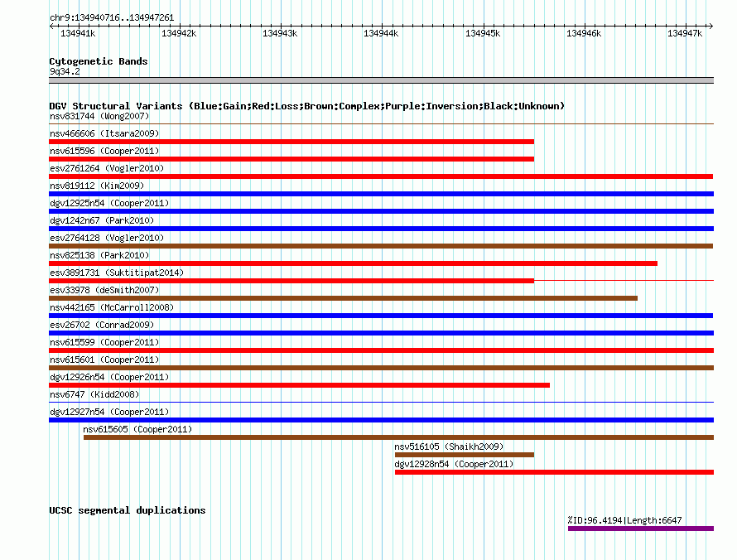Click the 134946k ruler tick label
Screen dimensions: 737x560
[584, 33]
